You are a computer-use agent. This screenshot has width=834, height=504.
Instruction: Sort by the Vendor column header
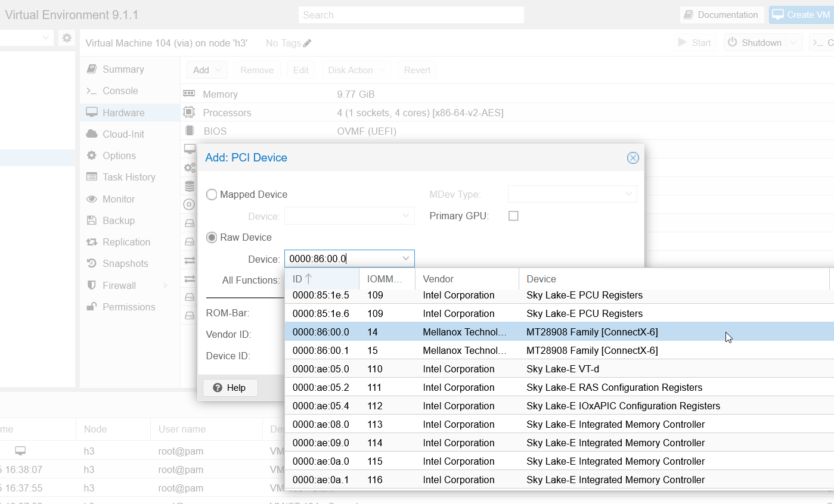click(x=467, y=279)
